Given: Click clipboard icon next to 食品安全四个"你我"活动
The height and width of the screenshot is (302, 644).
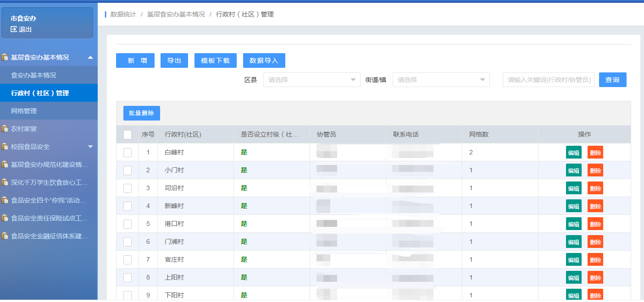Looking at the screenshot, I should pos(5,200).
